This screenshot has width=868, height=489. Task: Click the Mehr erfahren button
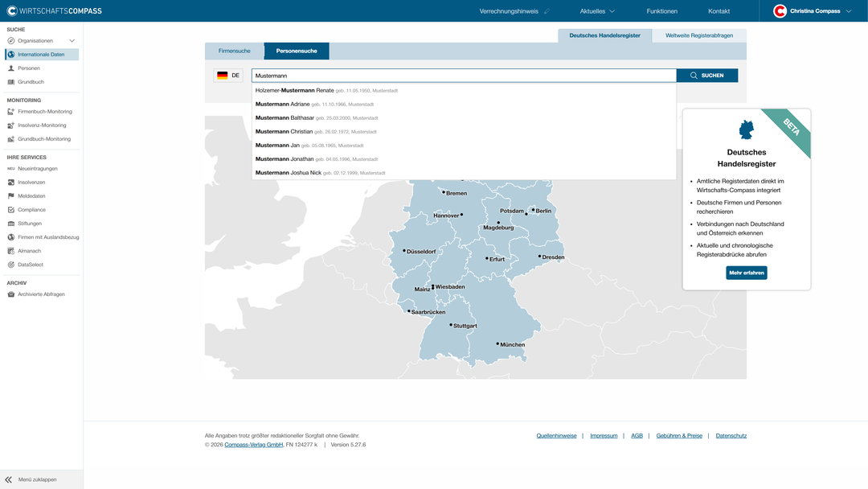coord(746,273)
